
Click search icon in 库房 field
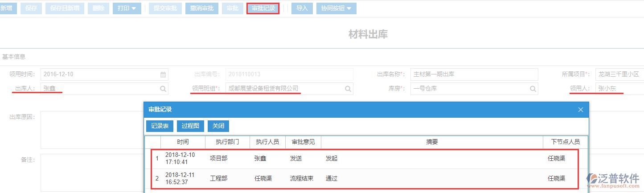[533, 89]
